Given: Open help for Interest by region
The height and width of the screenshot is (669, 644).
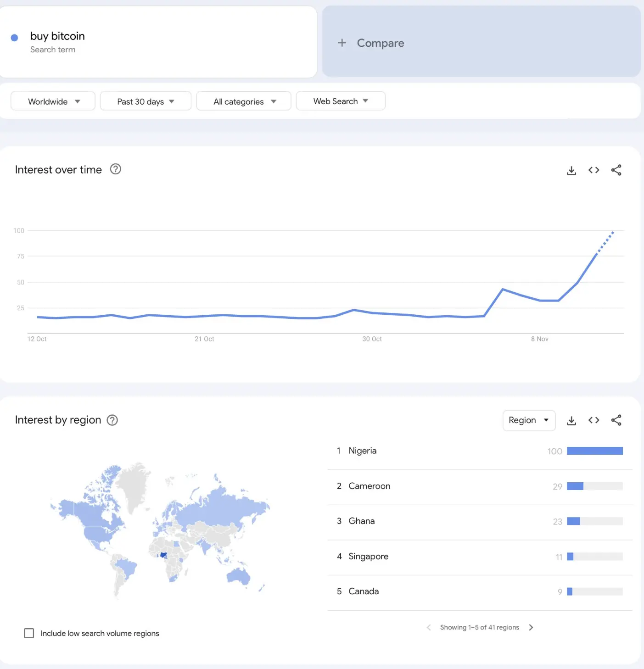Looking at the screenshot, I should coord(112,420).
